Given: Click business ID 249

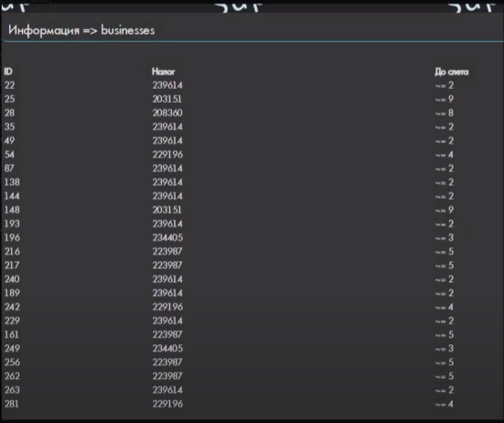Looking at the screenshot, I should click(x=12, y=348).
